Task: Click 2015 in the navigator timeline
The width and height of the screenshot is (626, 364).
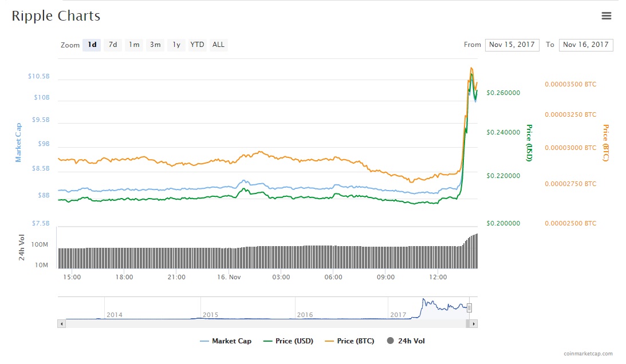Action: (x=210, y=315)
